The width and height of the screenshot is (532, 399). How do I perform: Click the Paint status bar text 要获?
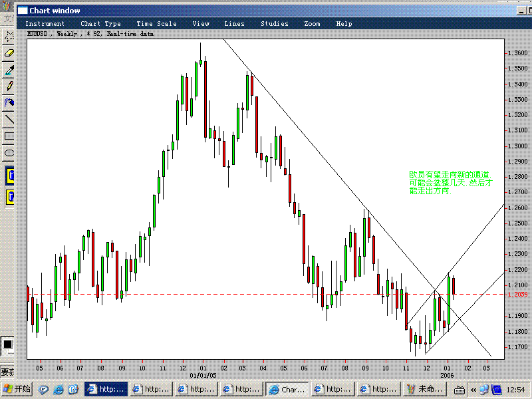click(7, 372)
